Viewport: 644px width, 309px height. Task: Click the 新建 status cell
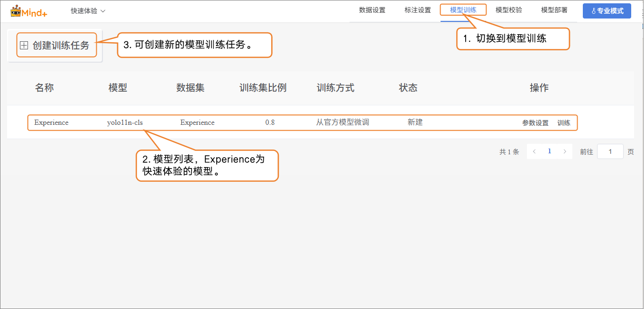(415, 122)
